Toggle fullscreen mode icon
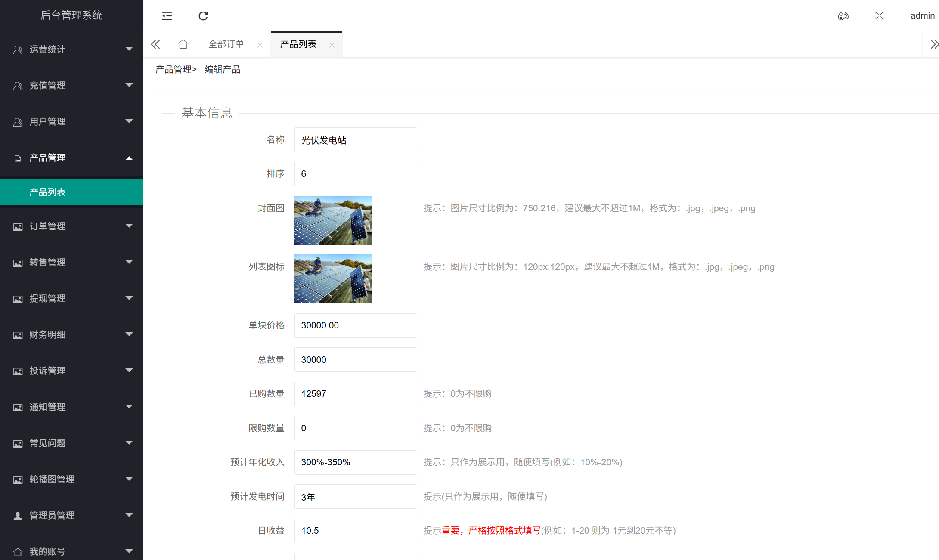Image resolution: width=939 pixels, height=560 pixels. (879, 16)
